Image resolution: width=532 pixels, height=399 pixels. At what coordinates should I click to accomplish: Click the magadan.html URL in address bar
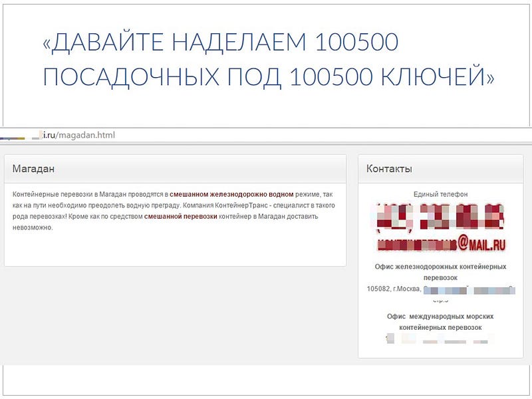click(79, 135)
